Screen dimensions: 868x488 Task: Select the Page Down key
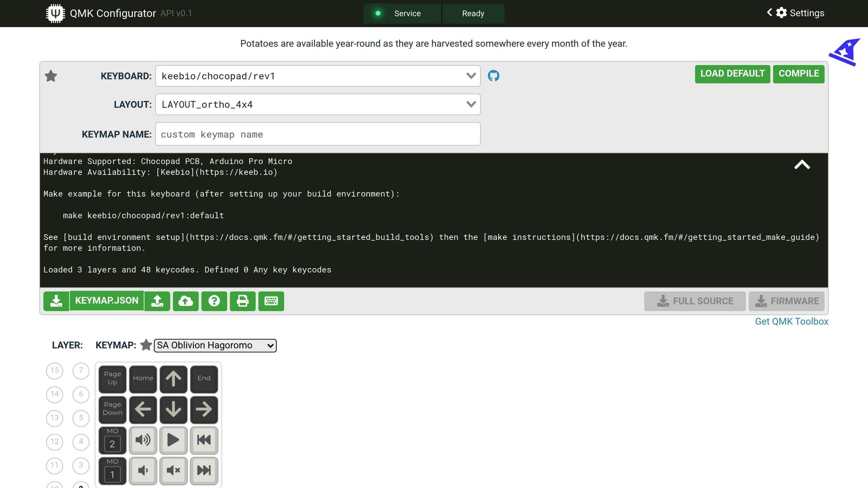112,409
